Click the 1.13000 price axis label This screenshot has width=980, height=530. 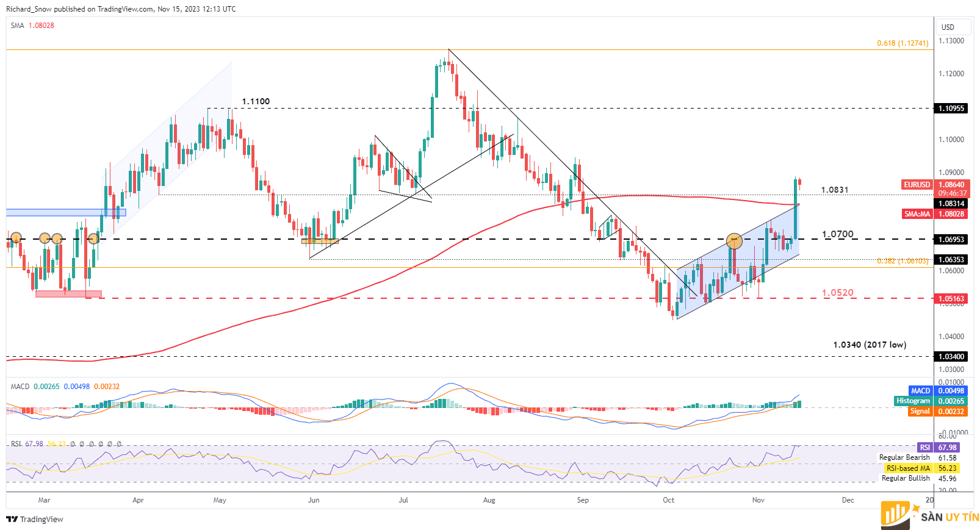point(951,41)
